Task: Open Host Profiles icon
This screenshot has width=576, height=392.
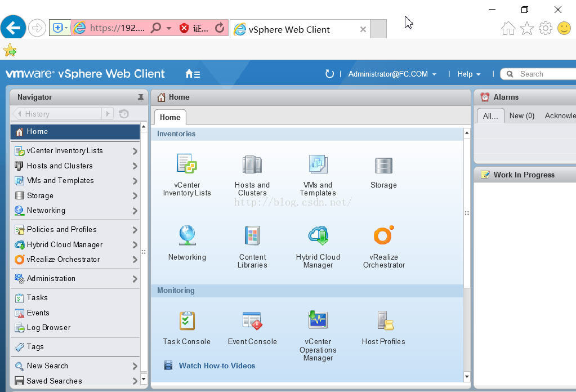Action: [385, 320]
